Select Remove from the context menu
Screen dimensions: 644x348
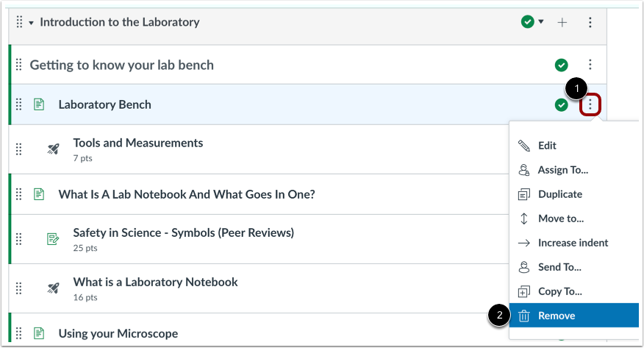[557, 316]
